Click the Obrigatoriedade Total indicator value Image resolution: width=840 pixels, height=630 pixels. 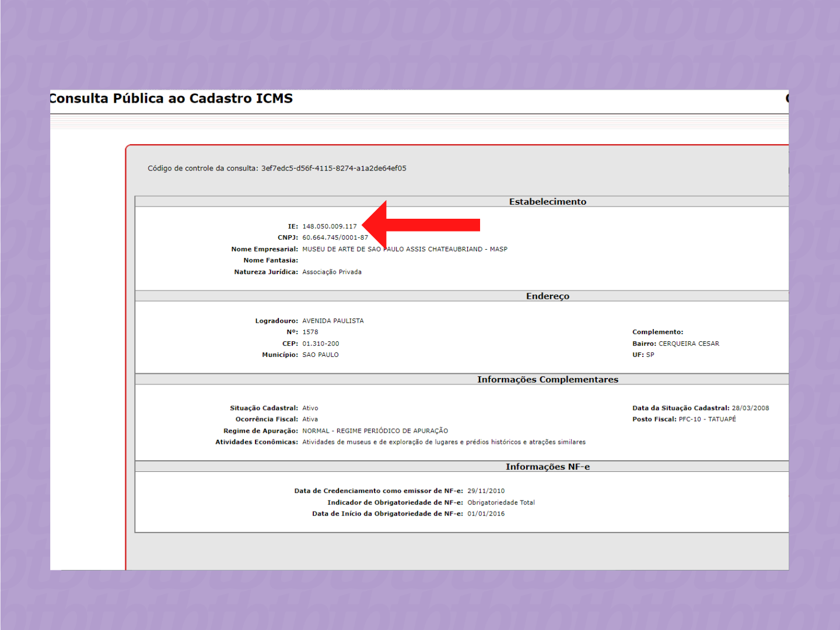pyautogui.click(x=501, y=502)
